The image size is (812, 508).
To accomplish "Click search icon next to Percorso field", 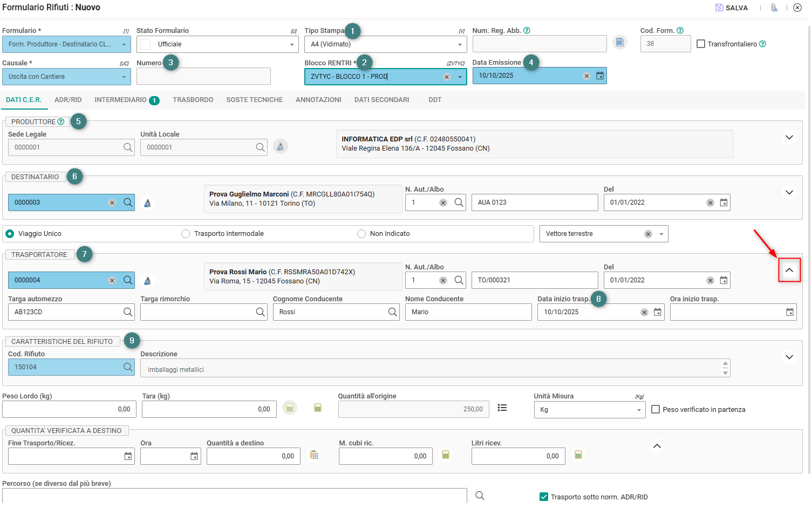I will point(480,496).
